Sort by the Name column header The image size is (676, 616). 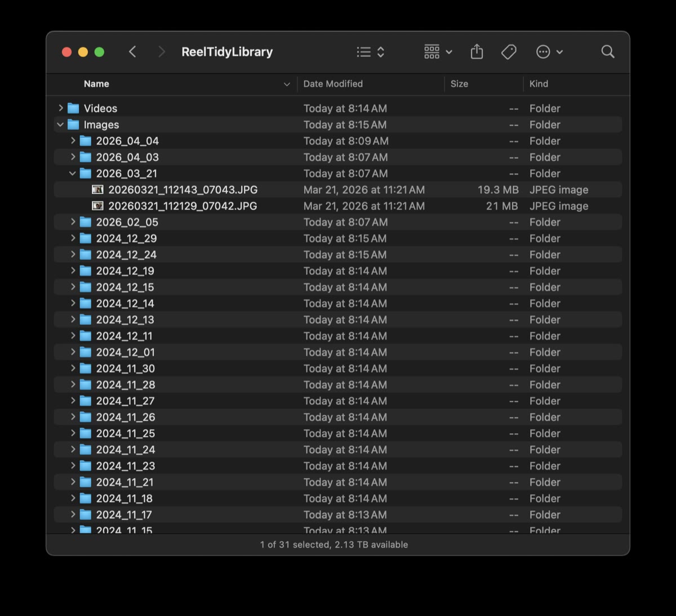click(96, 84)
